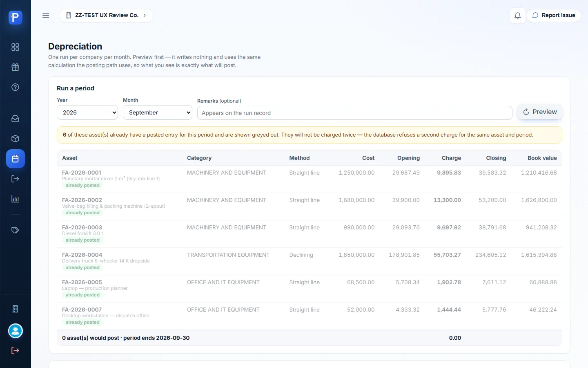The width and height of the screenshot is (588, 368).
Task: Open the dashboard grid icon in sidebar
Action: click(x=15, y=47)
